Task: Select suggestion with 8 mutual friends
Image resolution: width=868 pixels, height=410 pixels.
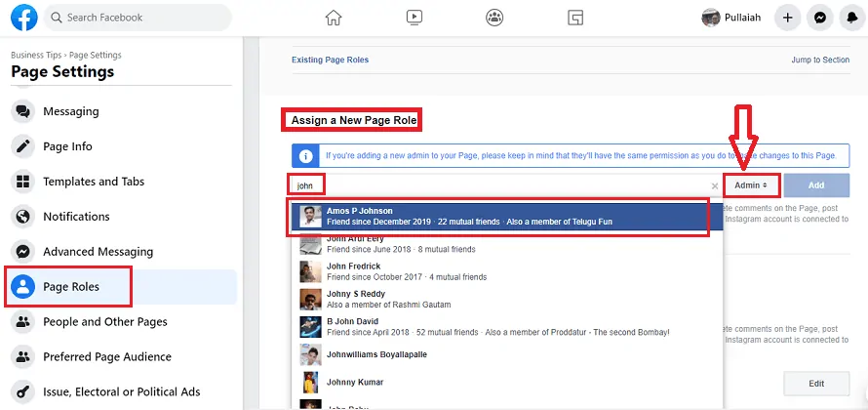Action: (506, 244)
